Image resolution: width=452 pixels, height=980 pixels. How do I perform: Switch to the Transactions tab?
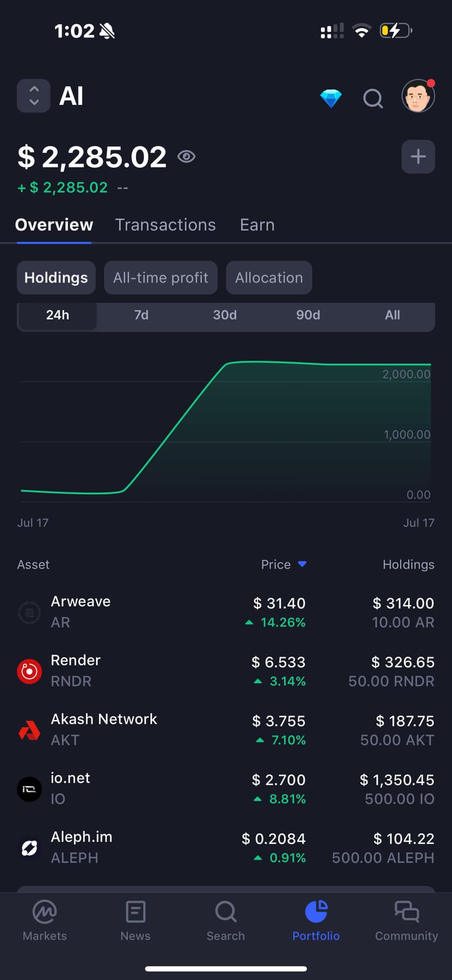(x=165, y=225)
